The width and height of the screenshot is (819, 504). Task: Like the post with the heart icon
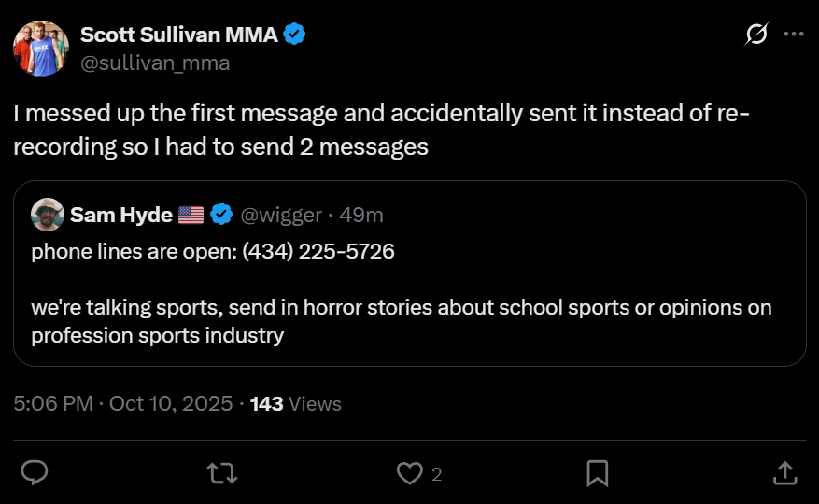point(409,473)
